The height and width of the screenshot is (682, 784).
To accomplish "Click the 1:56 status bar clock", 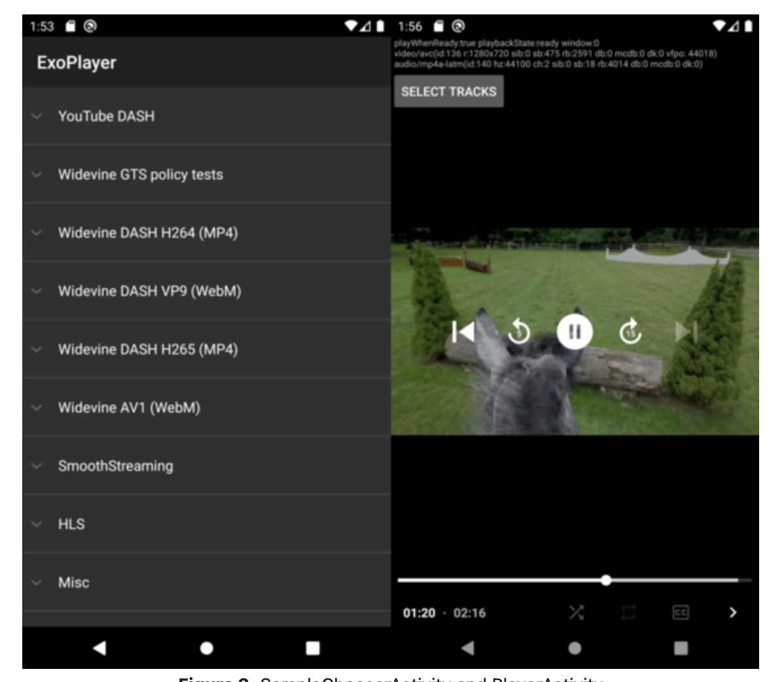I will (x=410, y=26).
